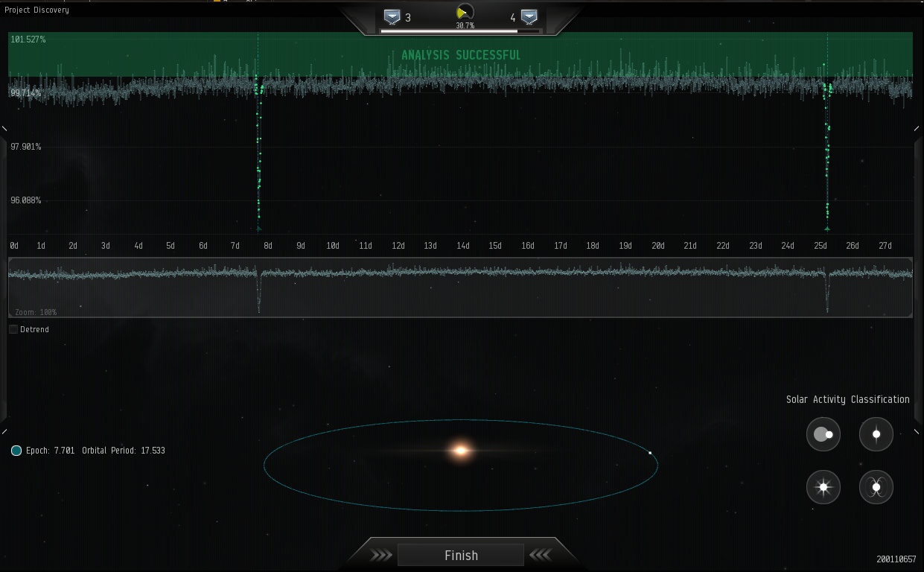Click the 101.527% flux axis label

[28, 39]
